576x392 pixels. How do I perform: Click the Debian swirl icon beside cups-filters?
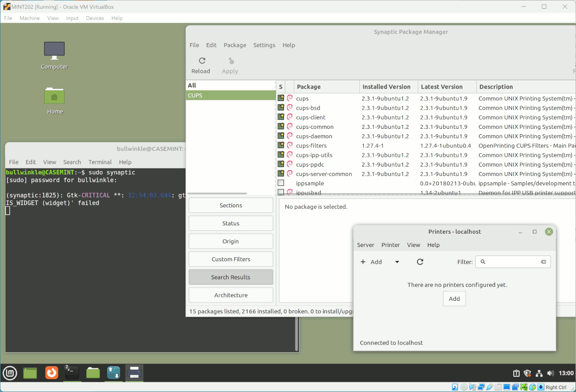290,146
